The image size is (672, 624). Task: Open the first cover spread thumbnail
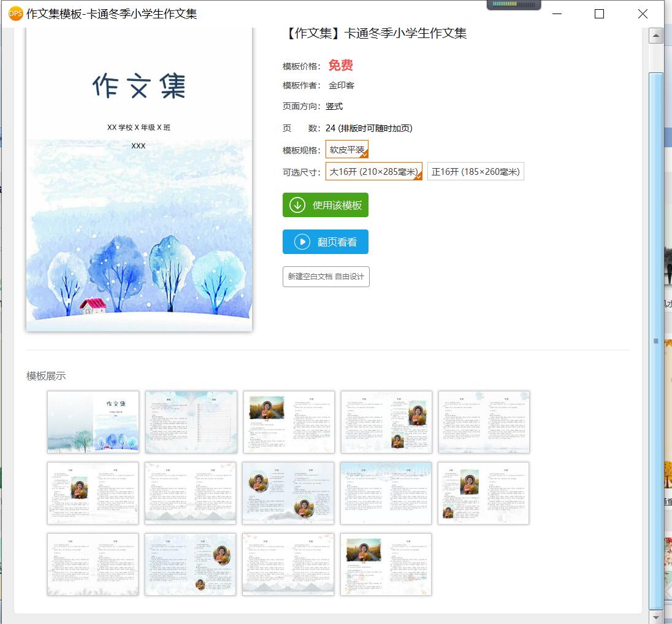(x=93, y=422)
